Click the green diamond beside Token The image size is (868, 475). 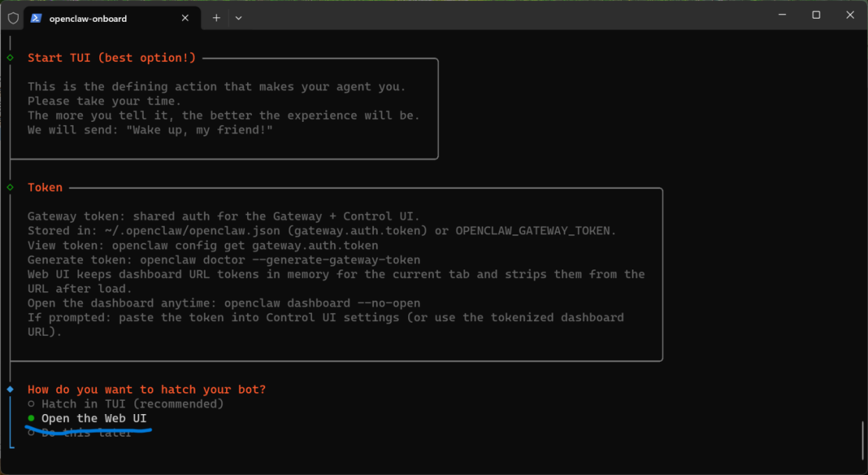click(10, 187)
